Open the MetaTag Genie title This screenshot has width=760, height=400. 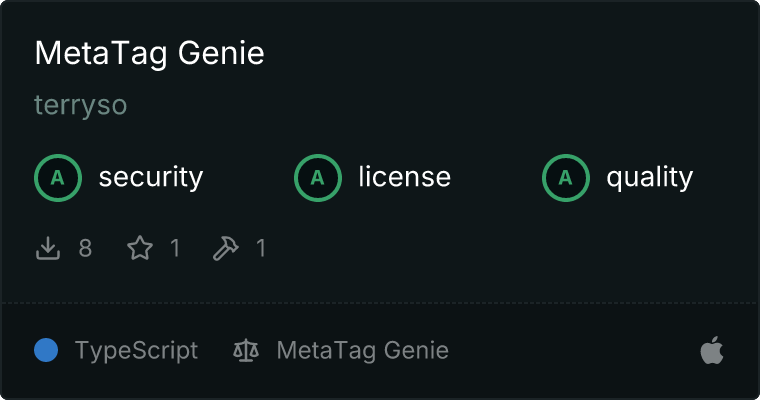click(x=149, y=53)
